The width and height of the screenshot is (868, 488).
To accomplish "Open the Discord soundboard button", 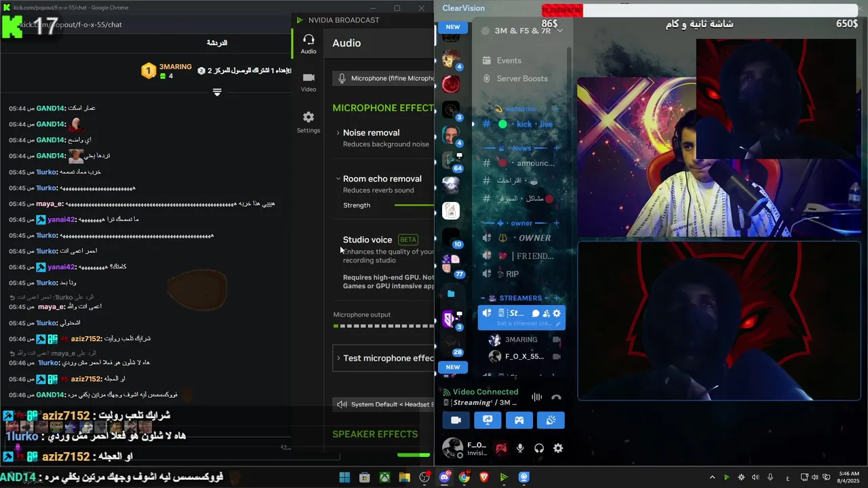I will click(551, 420).
